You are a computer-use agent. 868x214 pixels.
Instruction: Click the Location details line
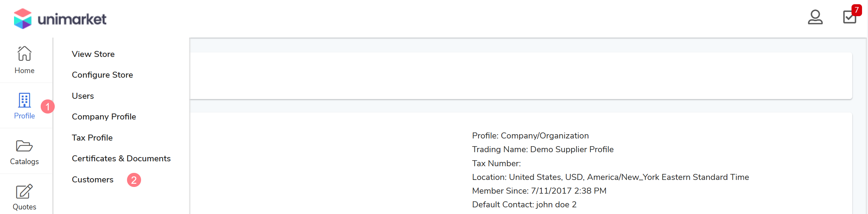point(610,177)
